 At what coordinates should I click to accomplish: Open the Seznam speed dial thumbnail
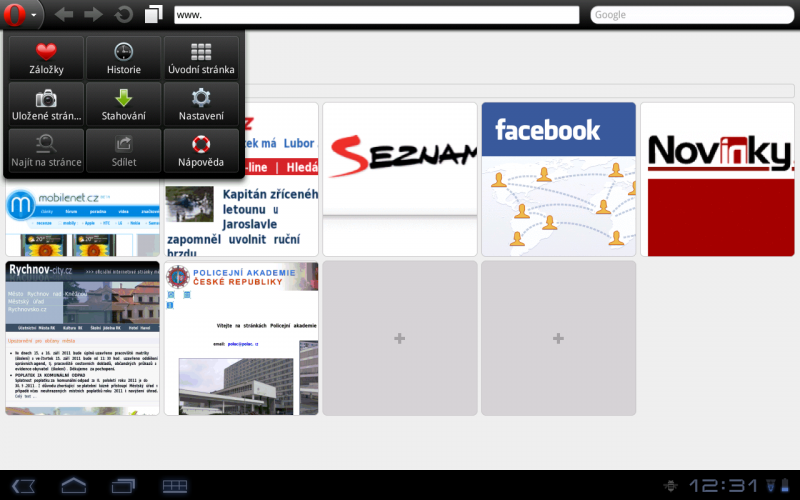click(x=399, y=178)
